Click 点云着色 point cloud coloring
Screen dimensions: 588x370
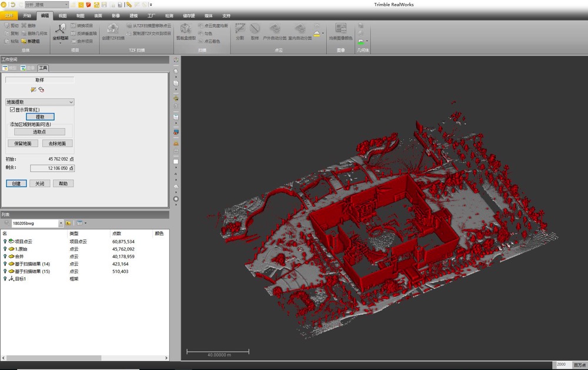point(209,41)
